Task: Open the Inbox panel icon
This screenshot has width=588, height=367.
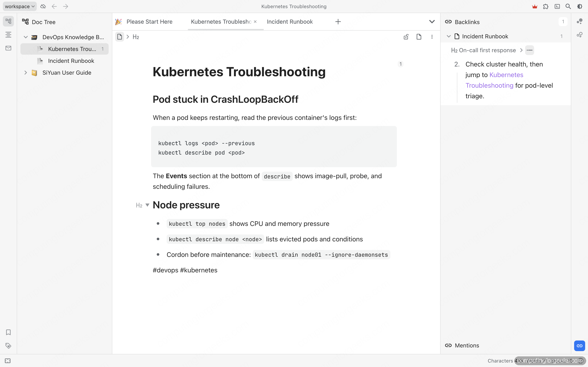Action: pyautogui.click(x=8, y=48)
